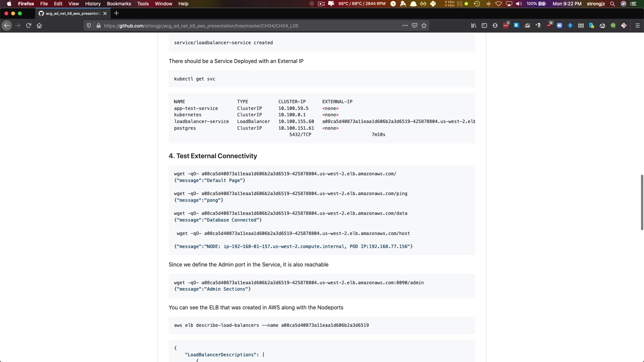This screenshot has width=644, height=362.
Task: Go back to previous page
Action: (x=7, y=25)
